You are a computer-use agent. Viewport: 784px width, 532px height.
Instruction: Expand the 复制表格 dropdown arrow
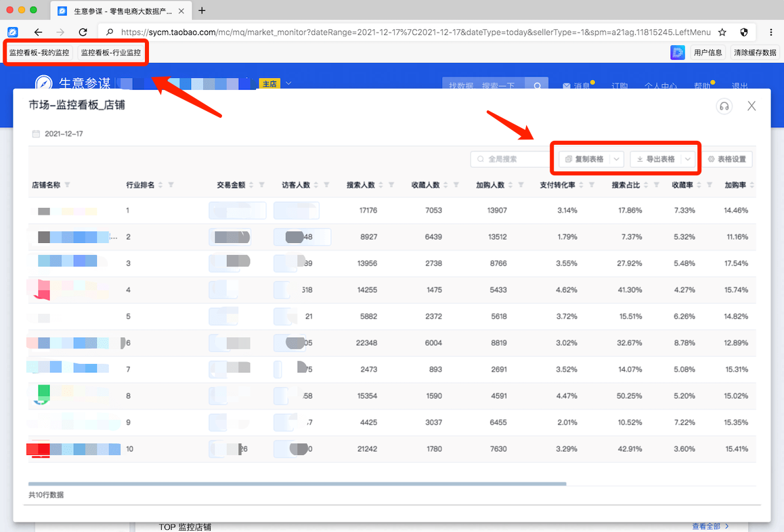(616, 159)
